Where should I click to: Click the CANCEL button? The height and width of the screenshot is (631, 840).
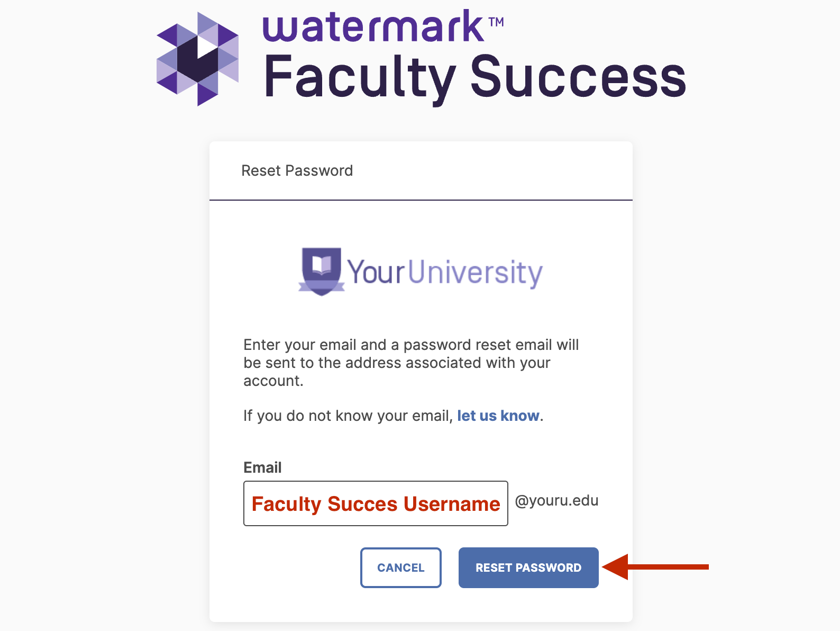click(x=401, y=567)
